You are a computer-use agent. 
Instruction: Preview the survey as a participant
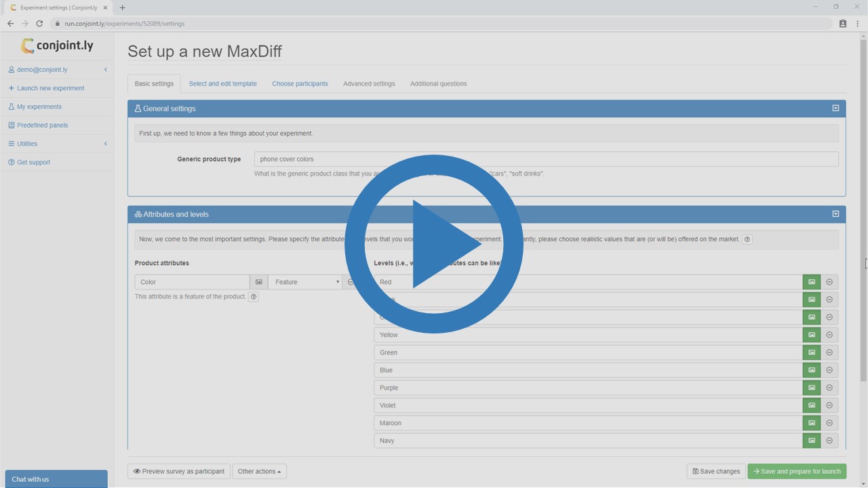178,470
